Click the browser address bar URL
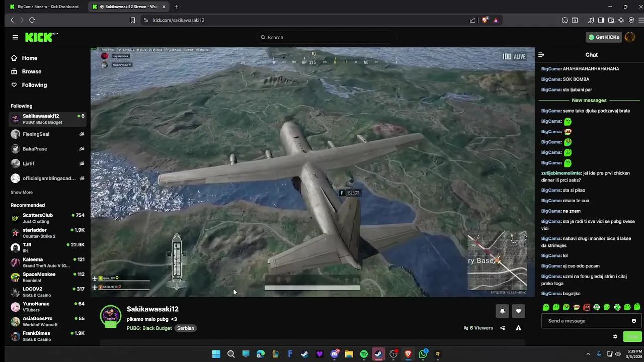 179,20
